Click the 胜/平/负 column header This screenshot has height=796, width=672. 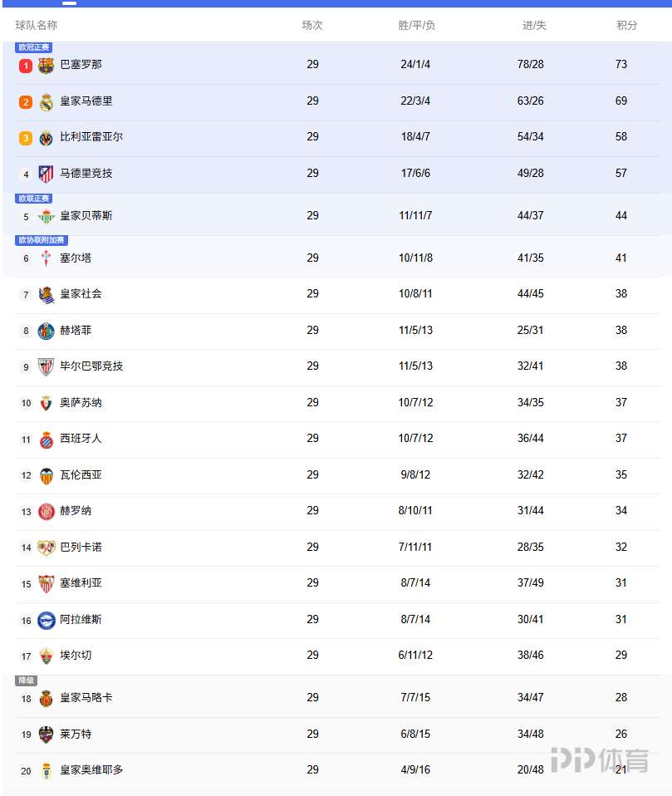416,26
